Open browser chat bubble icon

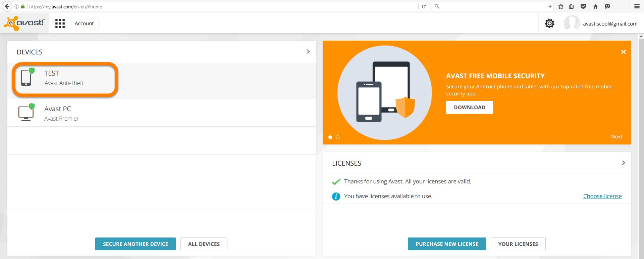coord(607,6)
